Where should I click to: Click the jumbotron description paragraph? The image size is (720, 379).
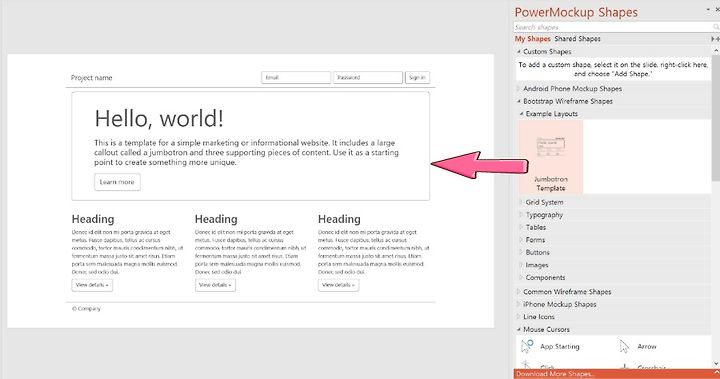pyautogui.click(x=246, y=153)
